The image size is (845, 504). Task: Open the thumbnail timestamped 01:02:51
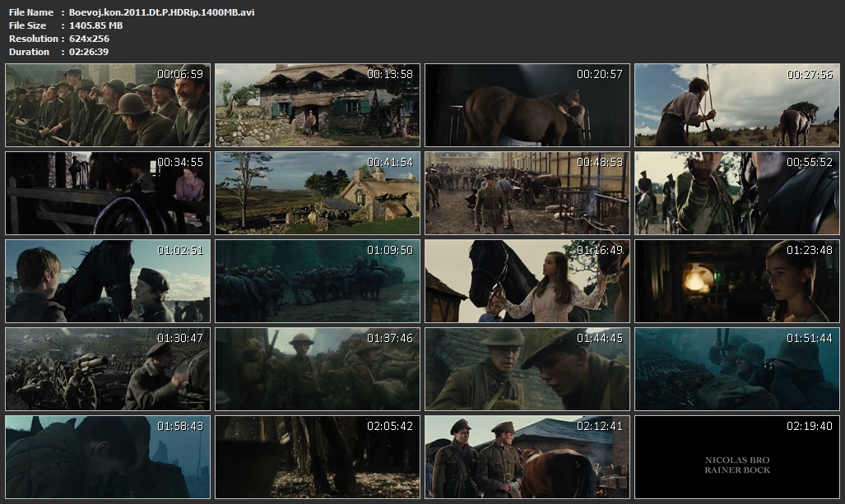coord(108,281)
